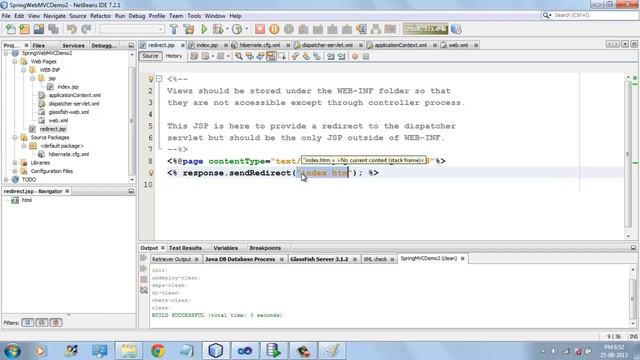The width and height of the screenshot is (640, 360).
Task: Collapse the comment code fold on line 1
Action: tap(160, 78)
